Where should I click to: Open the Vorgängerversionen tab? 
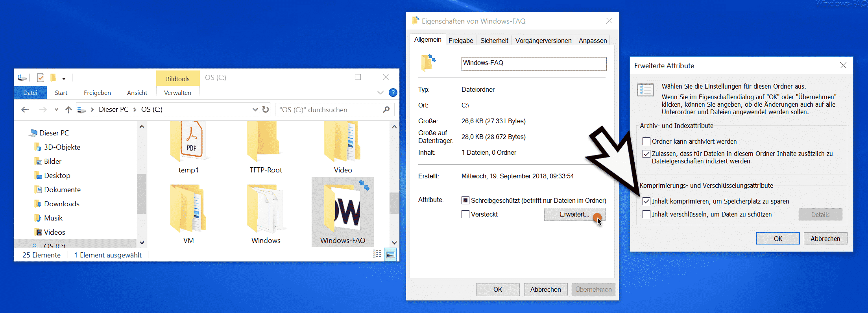(x=543, y=41)
